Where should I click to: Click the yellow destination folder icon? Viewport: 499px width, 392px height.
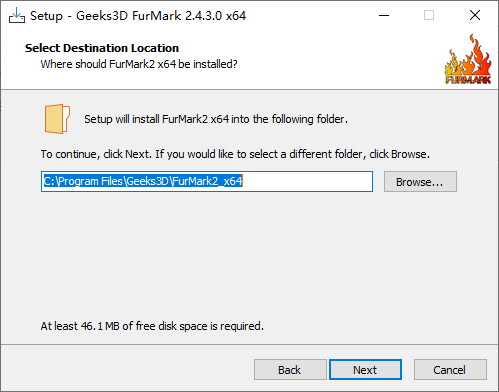(x=57, y=119)
